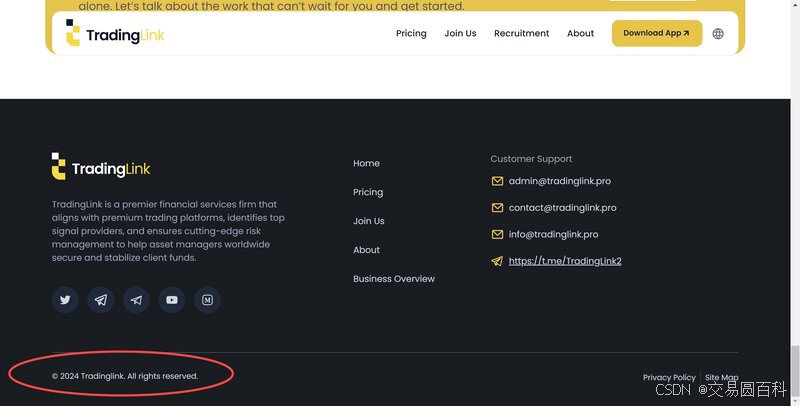Click the TradingLink description paragraph

click(168, 231)
